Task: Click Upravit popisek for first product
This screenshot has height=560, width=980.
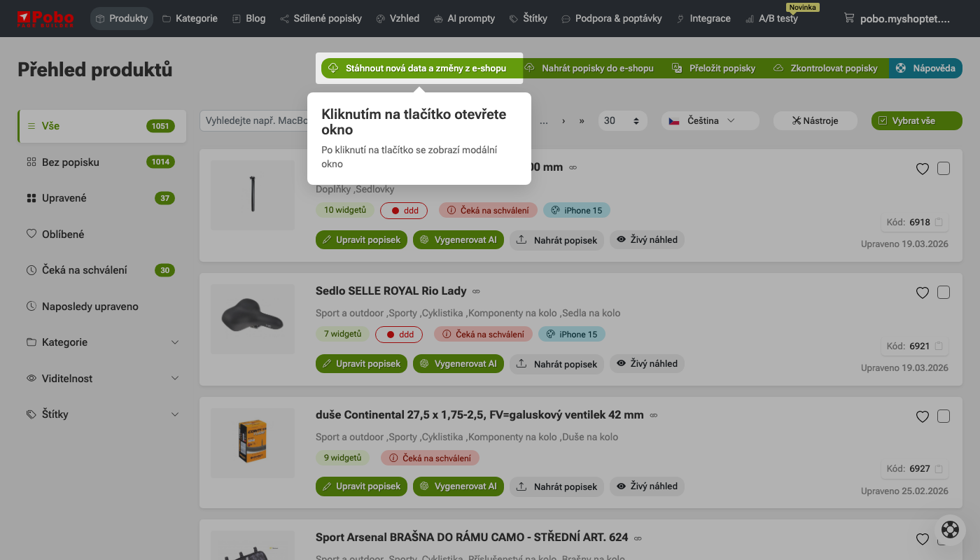Action: click(362, 239)
